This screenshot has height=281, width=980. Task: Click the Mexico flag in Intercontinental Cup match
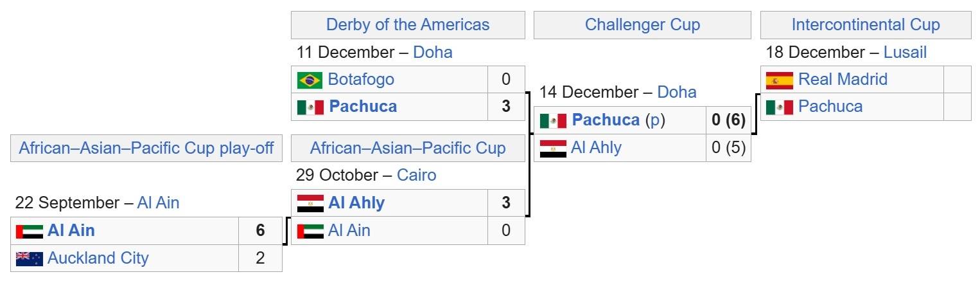tap(780, 107)
